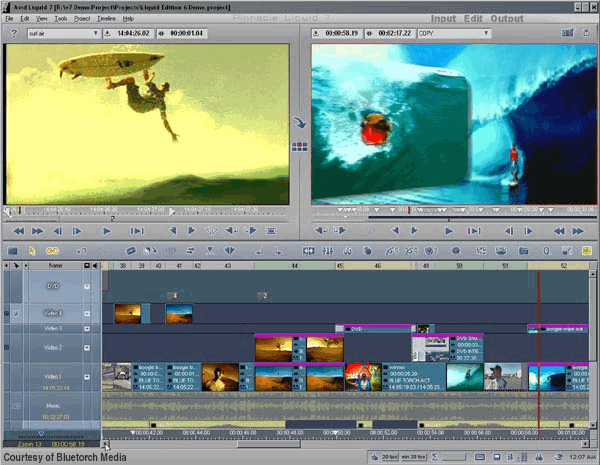Viewport: 600px width, 465px height.
Task: Click the timeline zoom slider triangle
Action: point(40,433)
